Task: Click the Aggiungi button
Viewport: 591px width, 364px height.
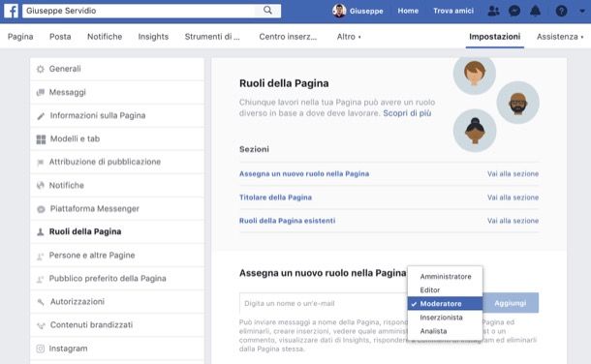Action: coord(511,303)
